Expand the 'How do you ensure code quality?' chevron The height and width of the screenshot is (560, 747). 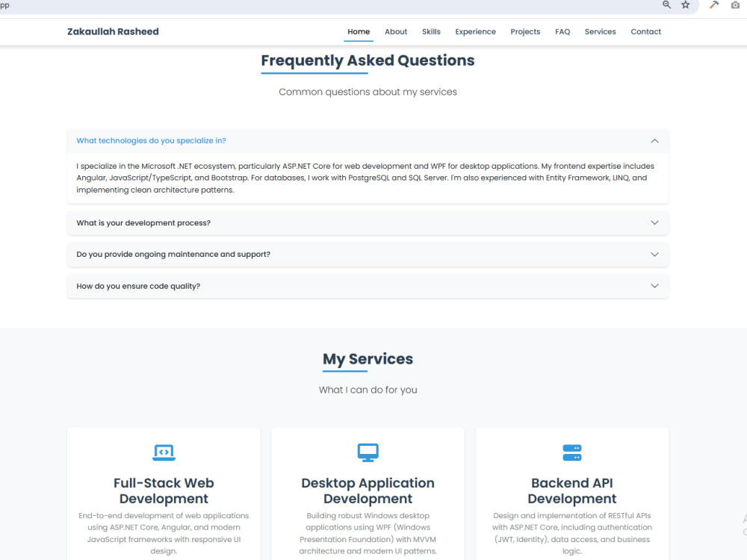tap(654, 286)
